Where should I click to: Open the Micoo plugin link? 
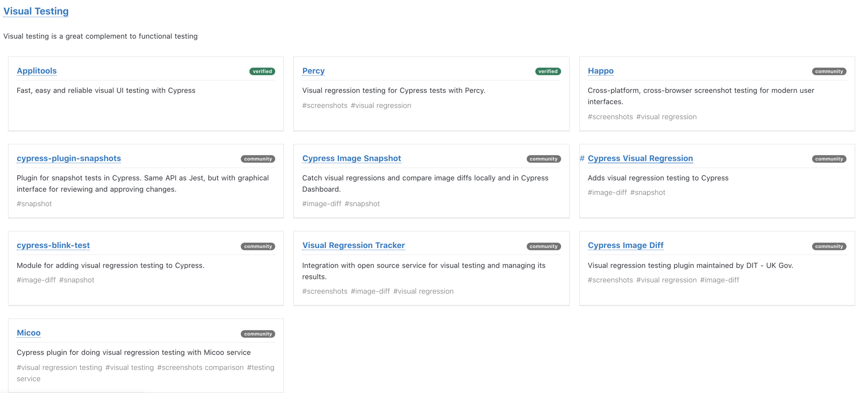(x=28, y=333)
